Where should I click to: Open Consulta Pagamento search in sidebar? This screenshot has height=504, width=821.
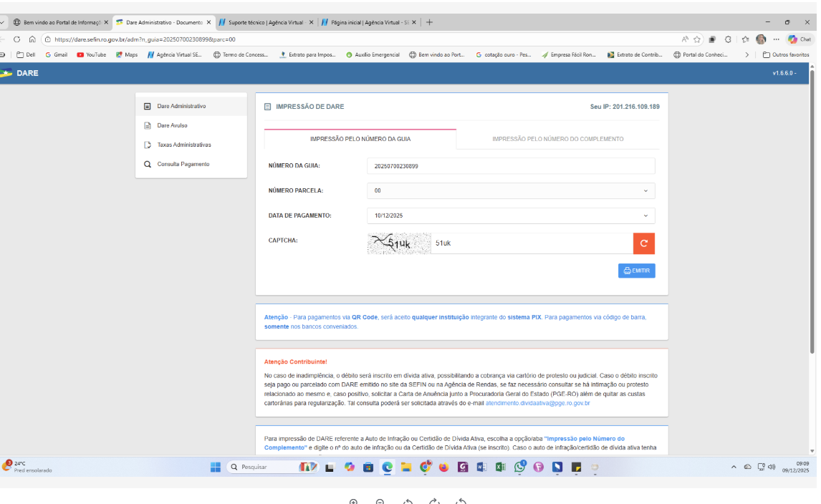tap(183, 164)
